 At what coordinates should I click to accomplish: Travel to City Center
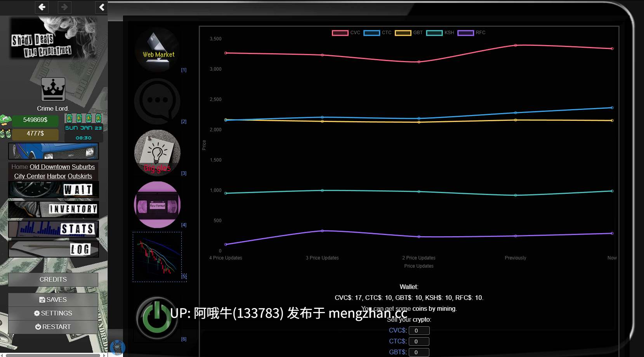coord(30,176)
